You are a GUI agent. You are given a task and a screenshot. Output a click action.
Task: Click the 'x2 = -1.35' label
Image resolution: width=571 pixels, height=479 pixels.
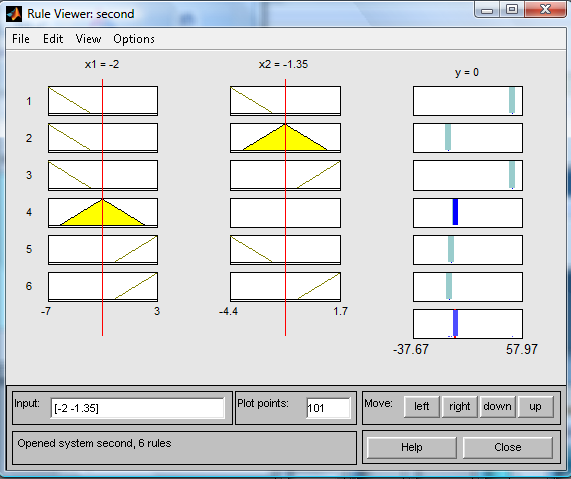click(x=283, y=64)
